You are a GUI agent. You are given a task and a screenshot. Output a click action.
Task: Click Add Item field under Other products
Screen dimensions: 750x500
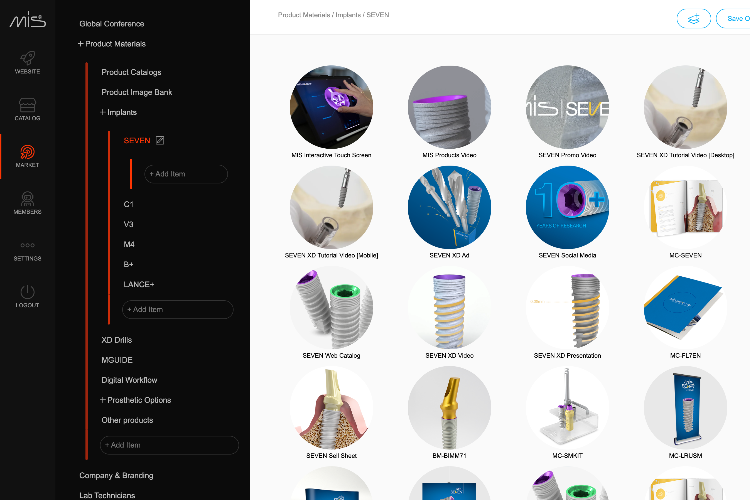tap(169, 445)
